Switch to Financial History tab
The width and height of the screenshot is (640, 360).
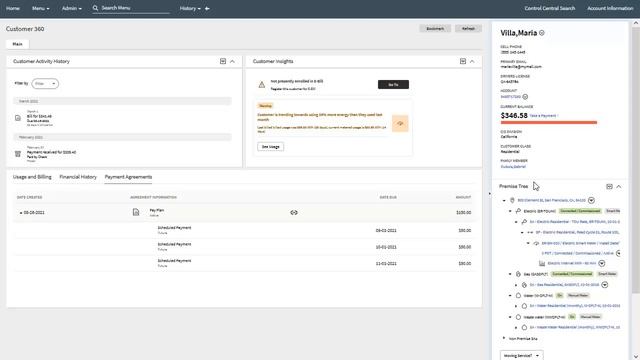click(78, 177)
